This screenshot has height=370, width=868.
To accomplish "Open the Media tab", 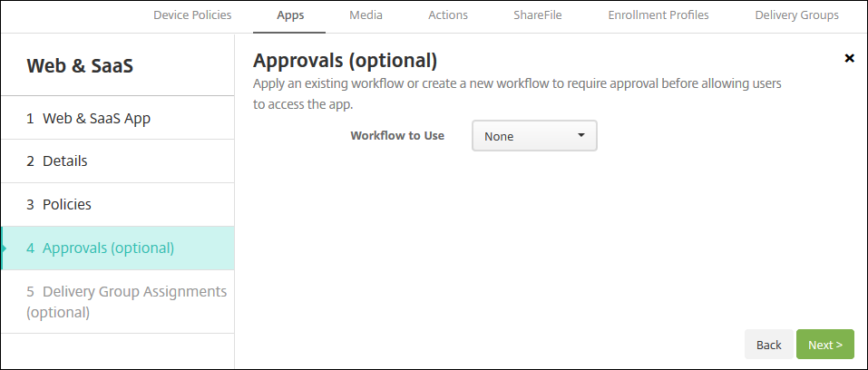I will point(366,15).
